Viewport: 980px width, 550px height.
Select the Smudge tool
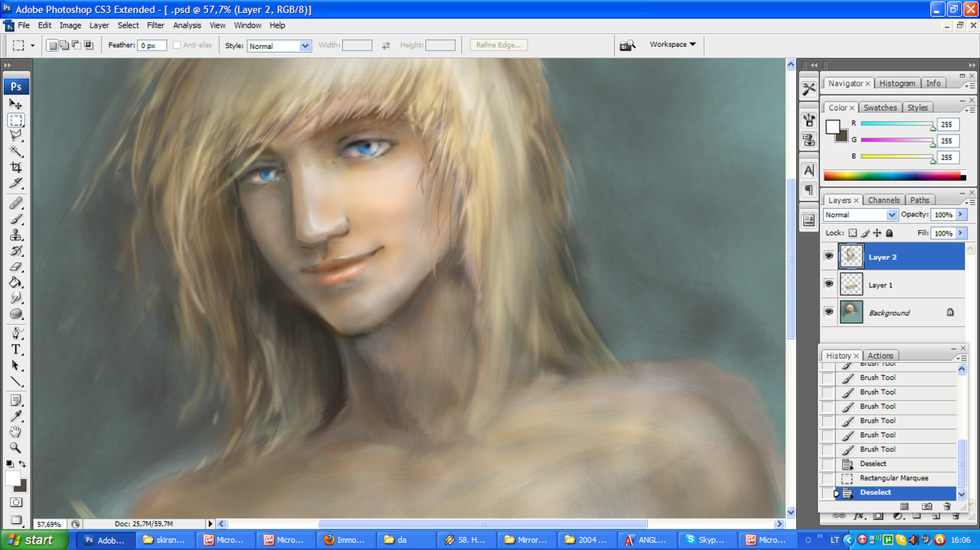[x=16, y=298]
